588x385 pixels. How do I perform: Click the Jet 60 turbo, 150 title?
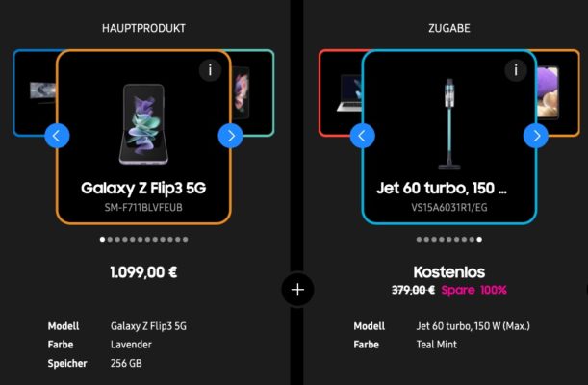(x=442, y=188)
